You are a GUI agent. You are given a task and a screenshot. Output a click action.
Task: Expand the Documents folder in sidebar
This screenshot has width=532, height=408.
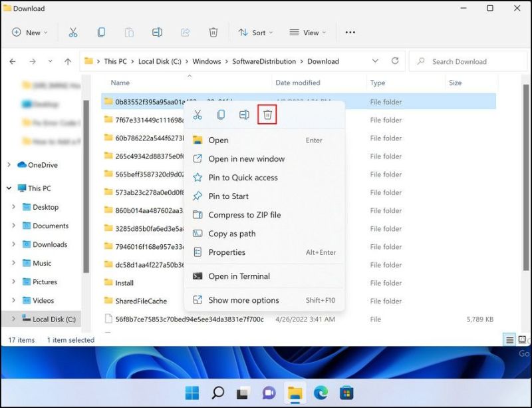tap(14, 226)
